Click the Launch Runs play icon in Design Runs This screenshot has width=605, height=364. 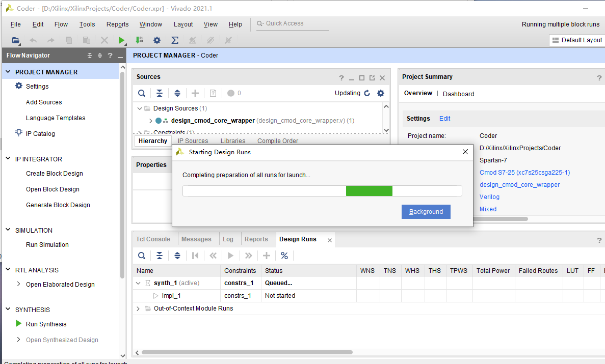coord(231,256)
